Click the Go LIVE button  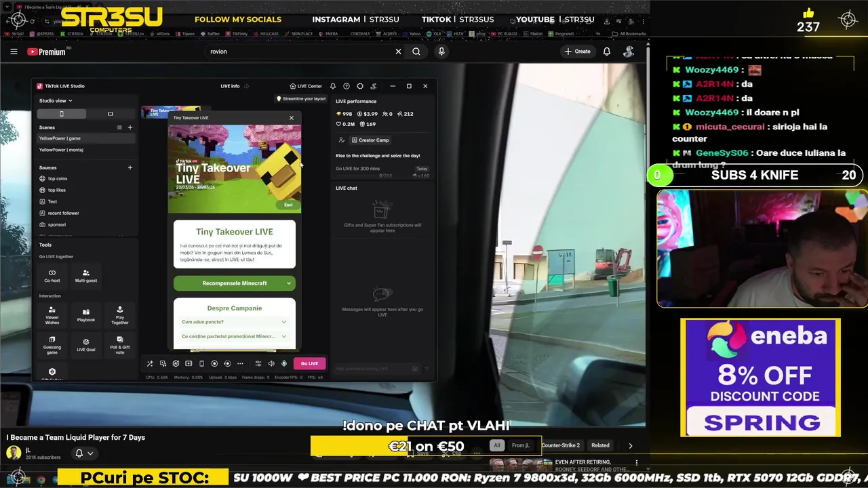coord(309,364)
